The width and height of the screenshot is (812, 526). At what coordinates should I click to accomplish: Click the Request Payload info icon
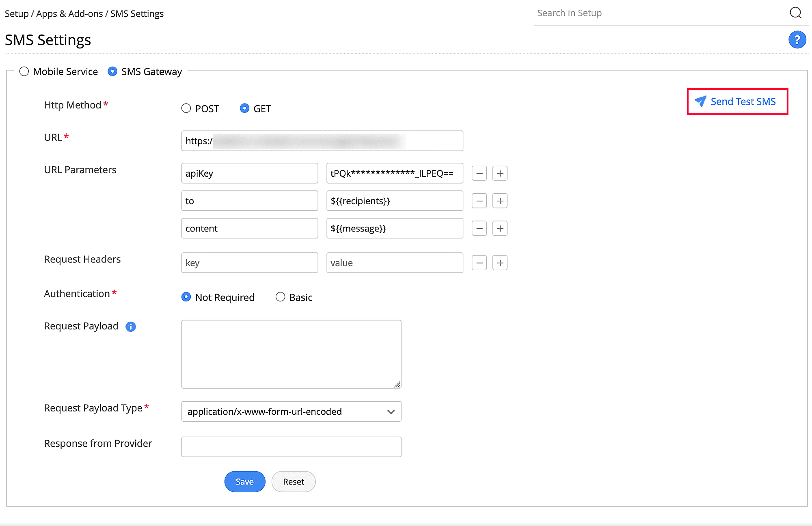coord(131,327)
